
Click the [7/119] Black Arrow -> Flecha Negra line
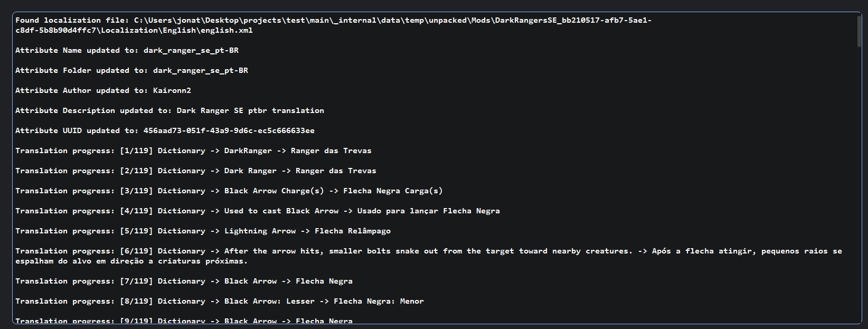click(x=184, y=281)
